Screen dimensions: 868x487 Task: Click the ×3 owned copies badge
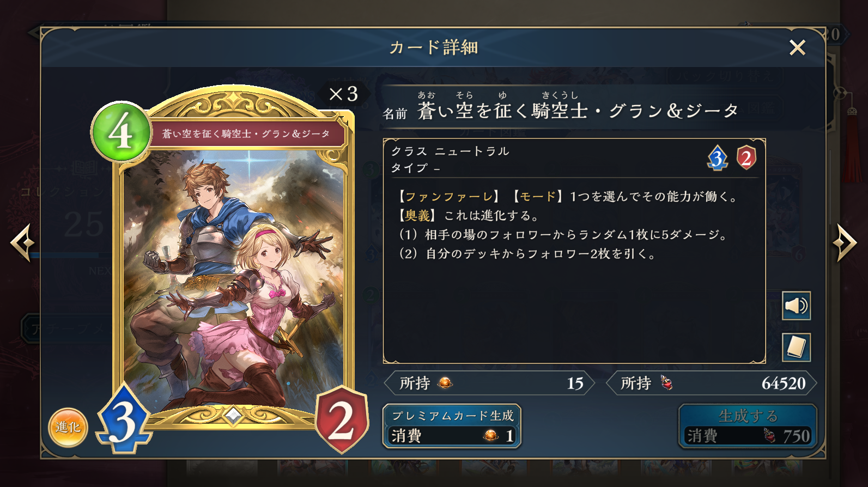click(344, 94)
